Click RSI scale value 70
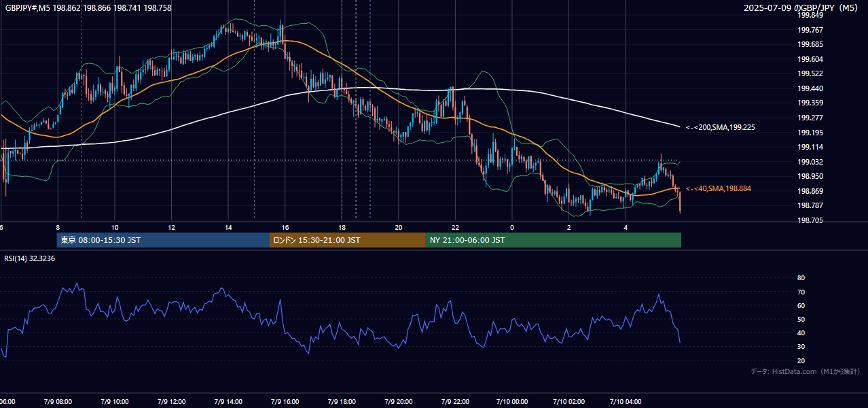Viewport: 868px width, 408px height. pyautogui.click(x=801, y=292)
